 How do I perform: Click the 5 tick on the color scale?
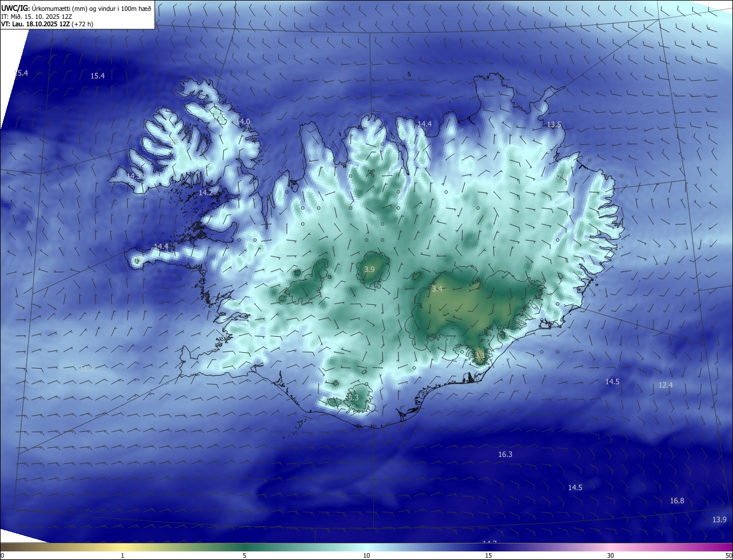[x=245, y=555]
